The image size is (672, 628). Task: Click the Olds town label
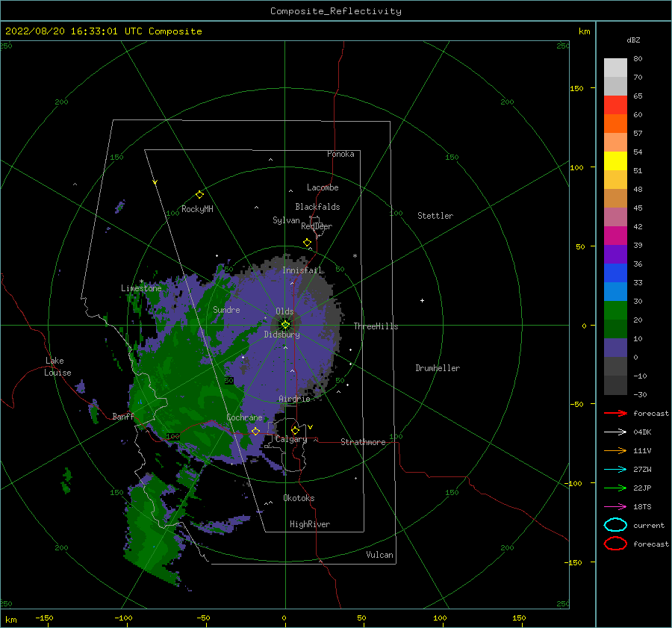coord(284,311)
